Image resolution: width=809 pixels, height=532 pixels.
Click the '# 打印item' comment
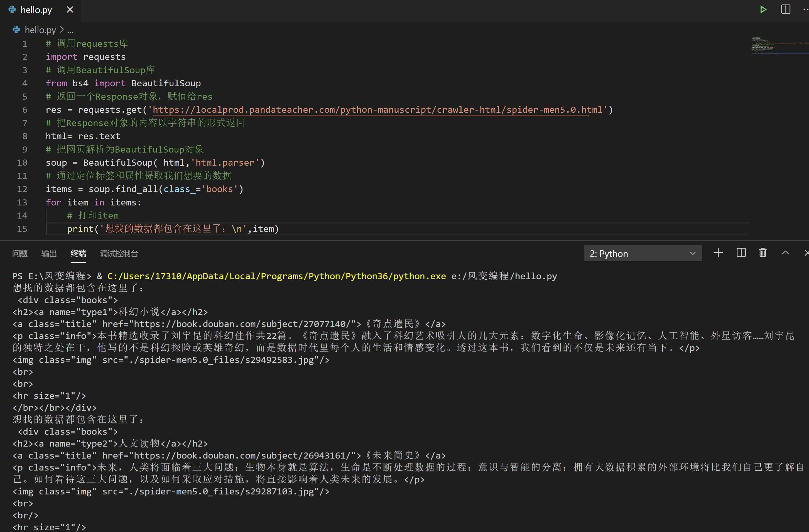click(x=93, y=215)
